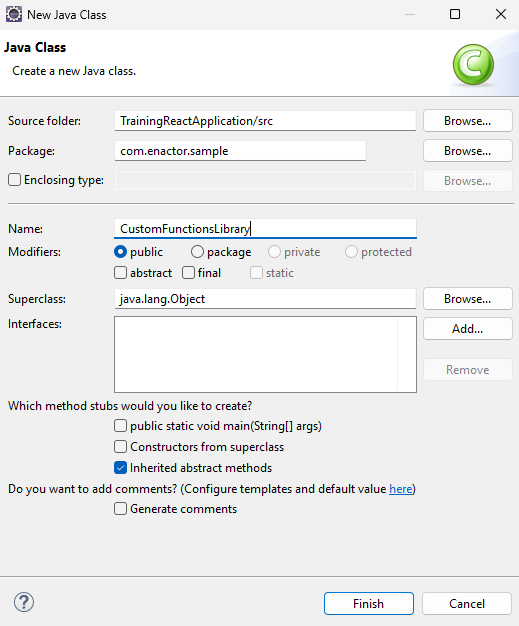This screenshot has height=626, width=519.
Task: Click into the Package text field
Action: [x=240, y=151]
